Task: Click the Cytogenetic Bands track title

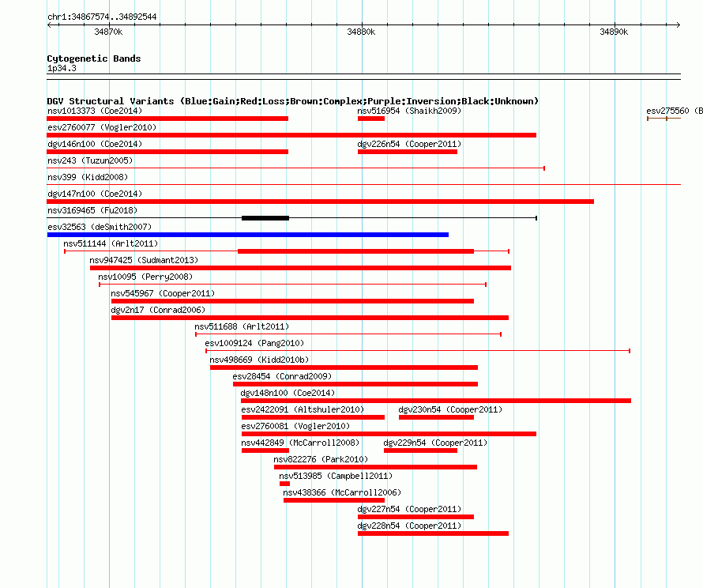Action: (94, 58)
